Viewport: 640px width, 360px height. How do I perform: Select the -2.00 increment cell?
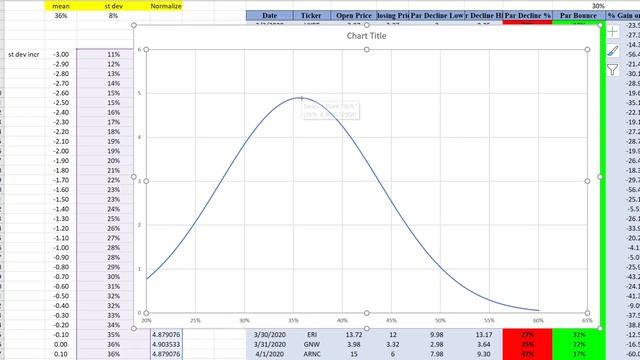(x=61, y=151)
